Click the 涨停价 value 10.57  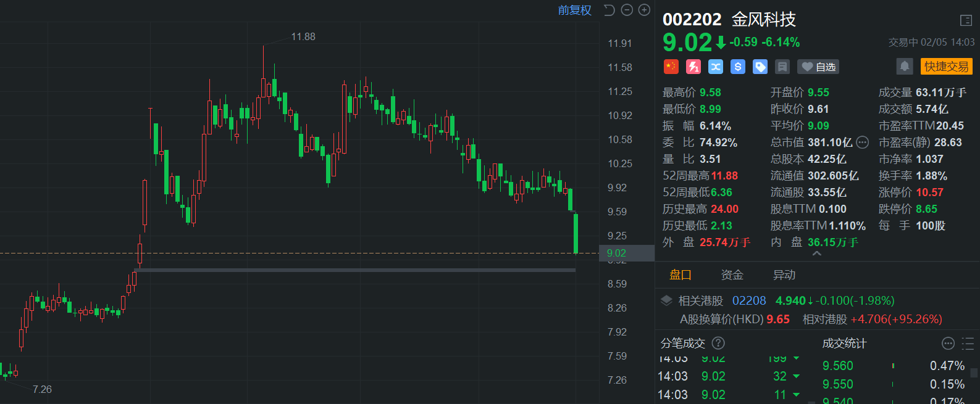[x=930, y=192]
